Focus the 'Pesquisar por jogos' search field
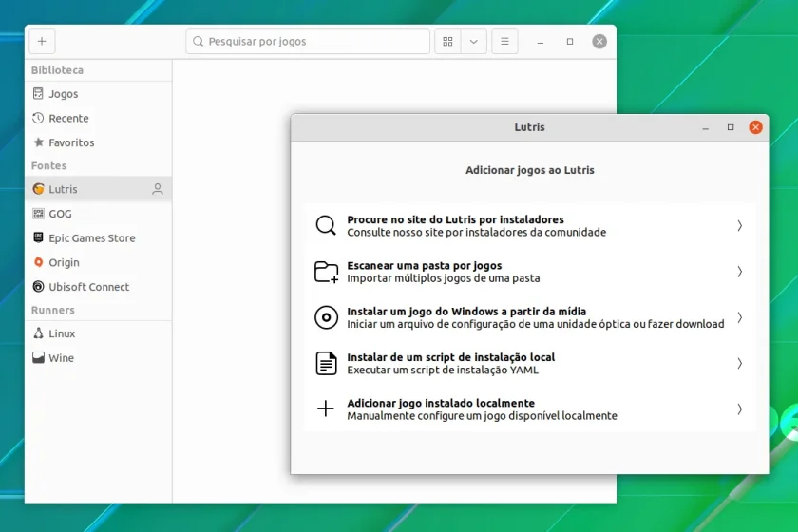 (x=308, y=41)
